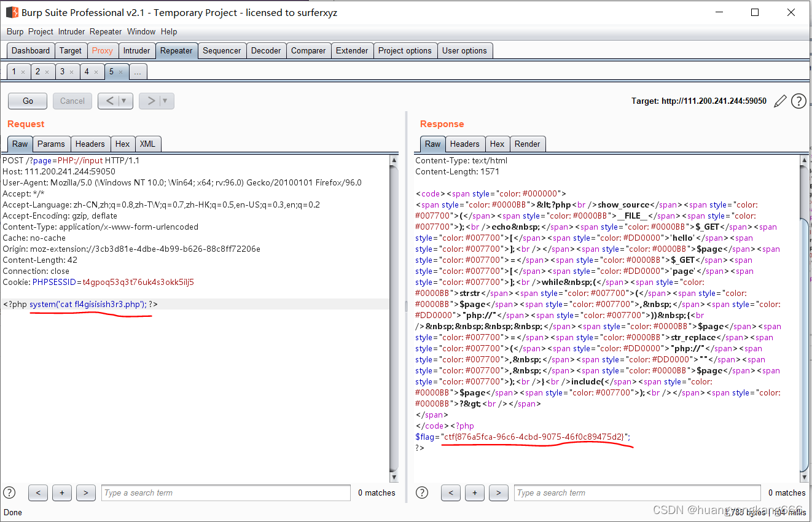Open history dropdown arrow next to back button
The width and height of the screenshot is (812, 522).
coord(125,101)
